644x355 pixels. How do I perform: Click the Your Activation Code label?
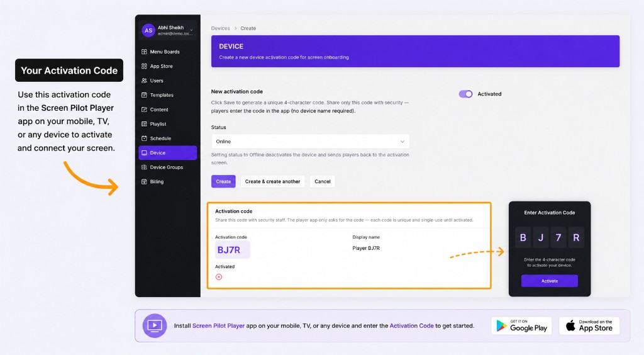pyautogui.click(x=69, y=70)
